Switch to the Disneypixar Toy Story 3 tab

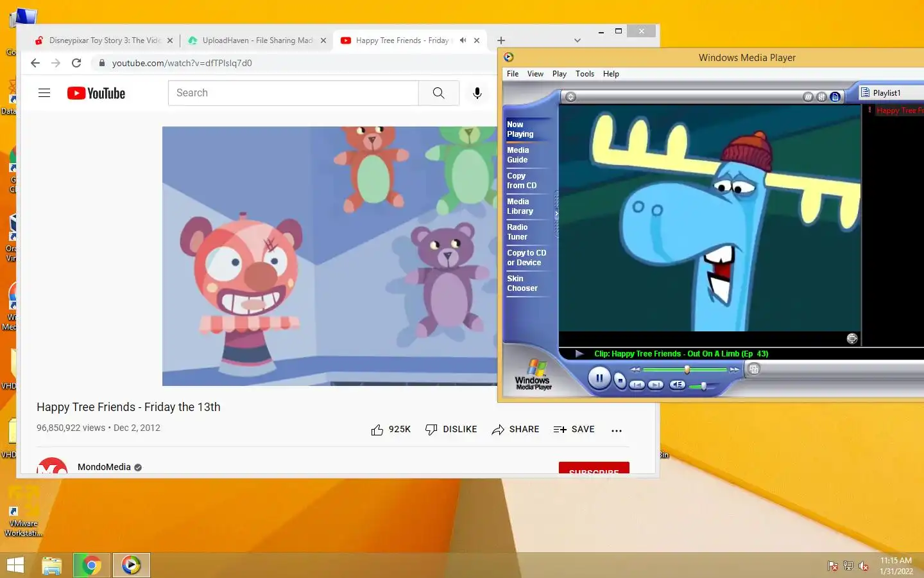pos(103,40)
